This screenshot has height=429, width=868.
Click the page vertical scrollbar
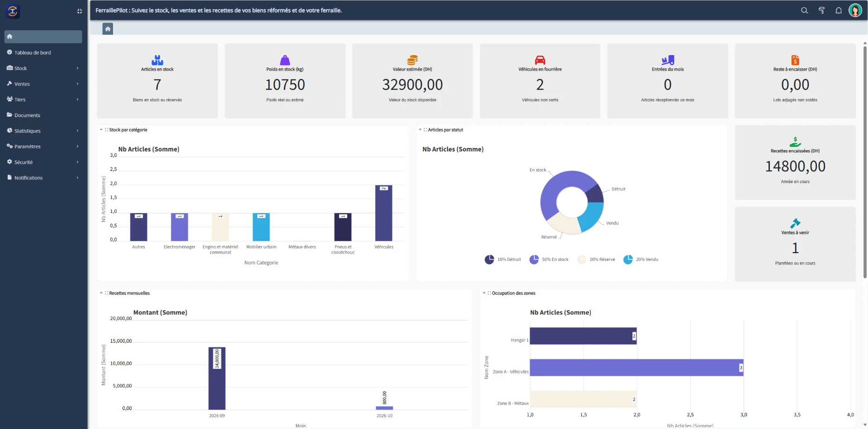pos(865,163)
